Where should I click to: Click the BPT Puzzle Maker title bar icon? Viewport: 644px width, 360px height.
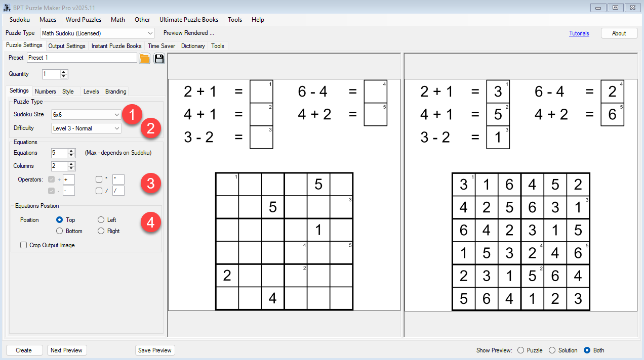click(6, 7)
